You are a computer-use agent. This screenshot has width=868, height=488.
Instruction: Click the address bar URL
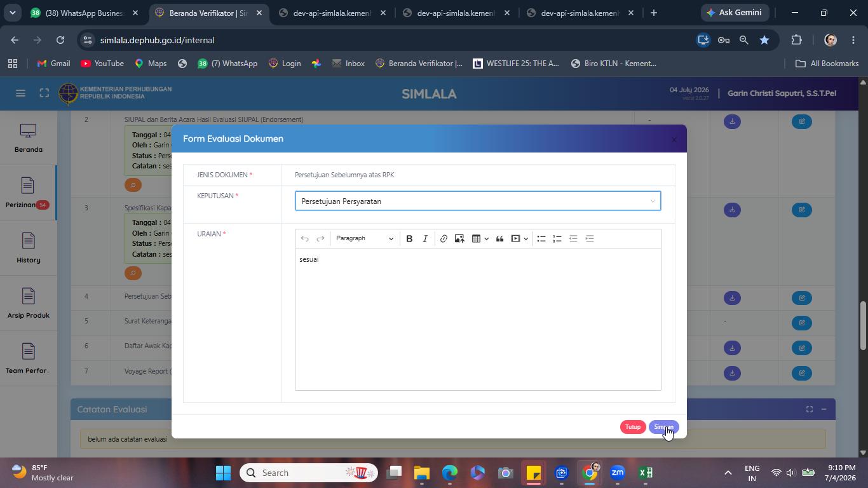pos(158,40)
